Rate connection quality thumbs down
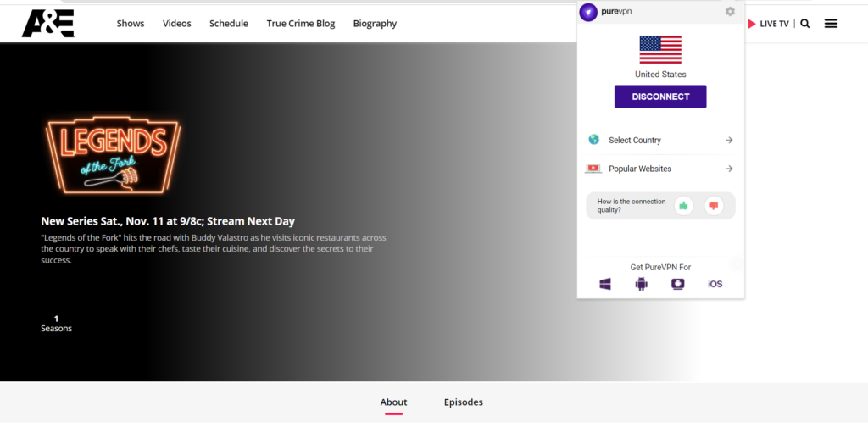The height and width of the screenshot is (427, 868). click(x=714, y=205)
